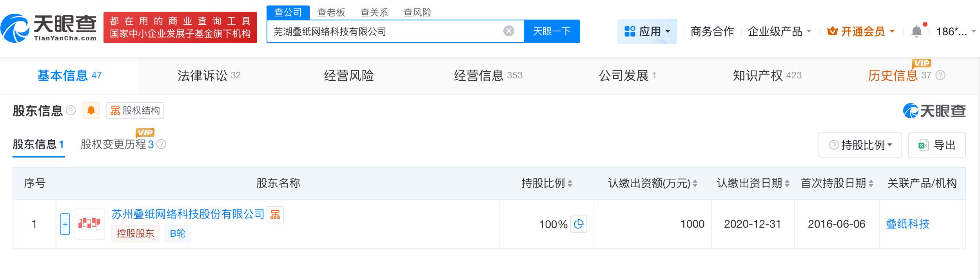Click the help icon beside 历史信息 tab
Viewport: 980px width, 279px height.
click(x=940, y=75)
